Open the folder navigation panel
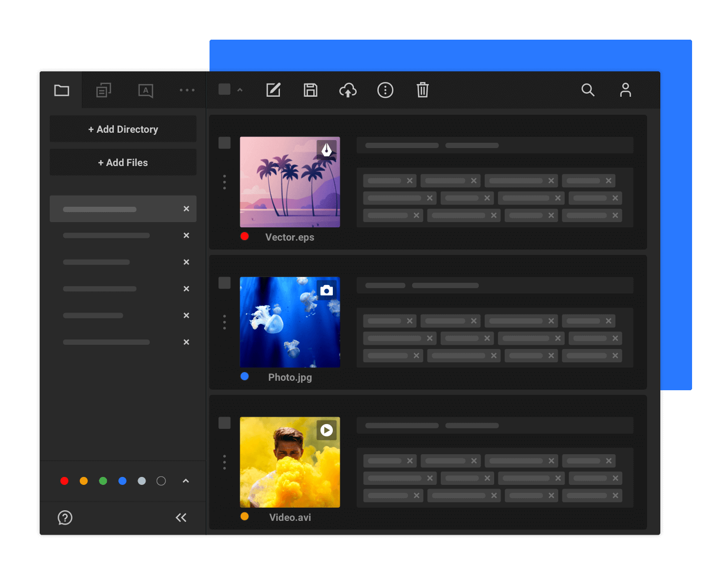Viewport: 709px width, 588px height. point(61,90)
